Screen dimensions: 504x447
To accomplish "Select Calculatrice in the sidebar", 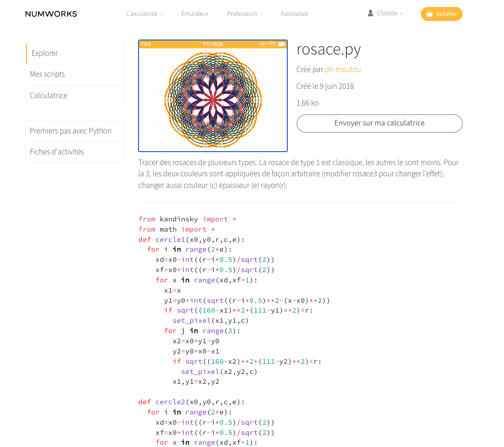I will tap(75, 95).
